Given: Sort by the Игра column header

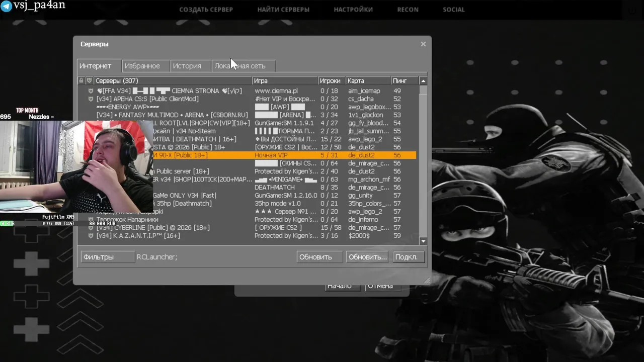Looking at the screenshot, I should tap(285, 80).
